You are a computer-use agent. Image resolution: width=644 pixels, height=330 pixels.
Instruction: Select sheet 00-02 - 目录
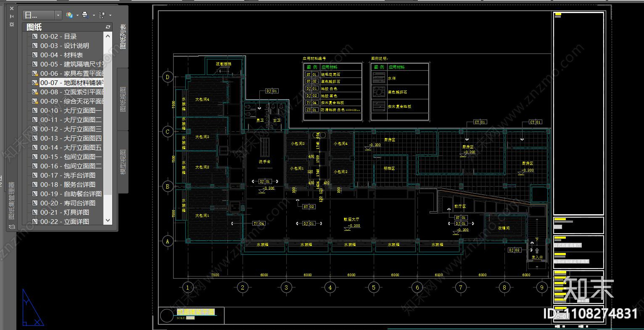[x=58, y=37]
